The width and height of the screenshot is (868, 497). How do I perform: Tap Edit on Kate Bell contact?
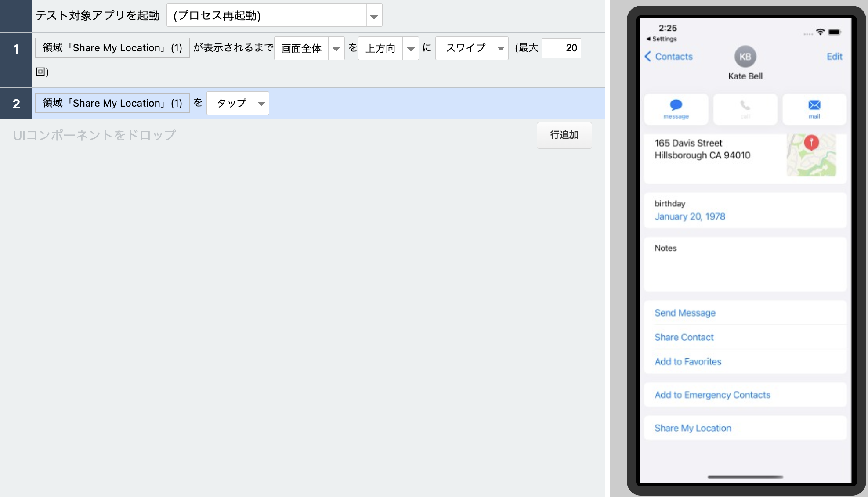(834, 57)
